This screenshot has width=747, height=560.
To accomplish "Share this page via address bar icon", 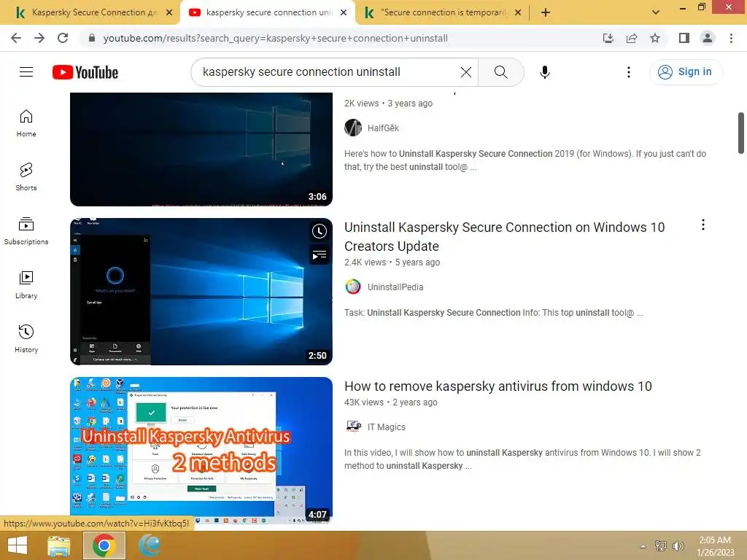I will (x=632, y=38).
